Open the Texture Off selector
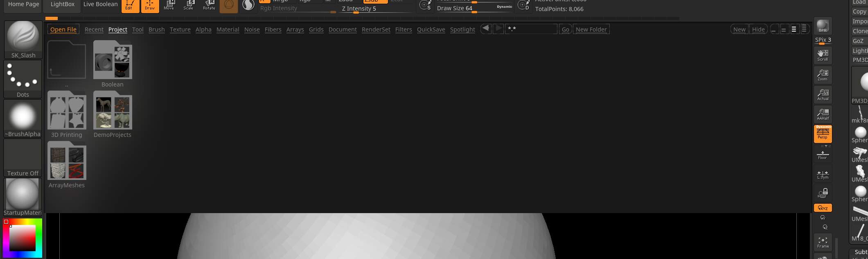Image resolution: width=868 pixels, height=259 pixels. point(23,158)
